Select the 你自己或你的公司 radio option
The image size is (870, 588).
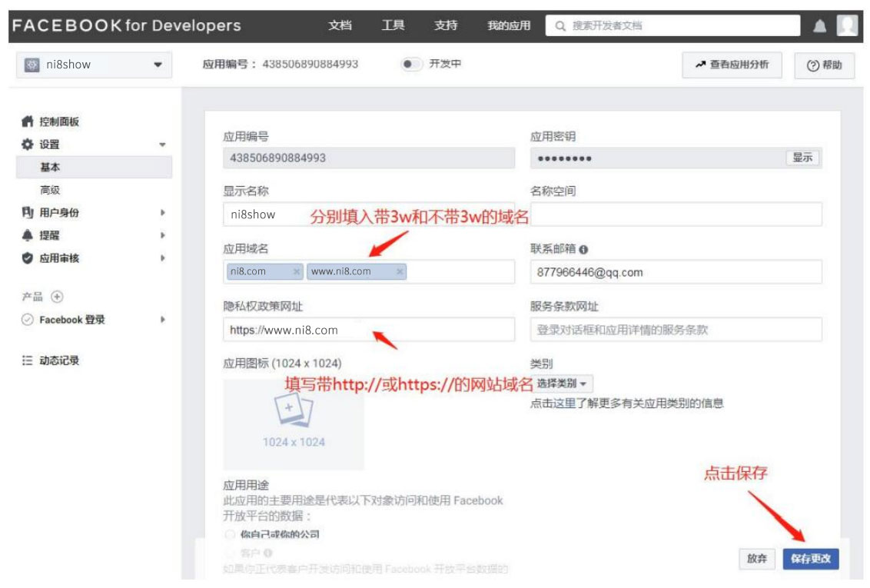(x=229, y=534)
